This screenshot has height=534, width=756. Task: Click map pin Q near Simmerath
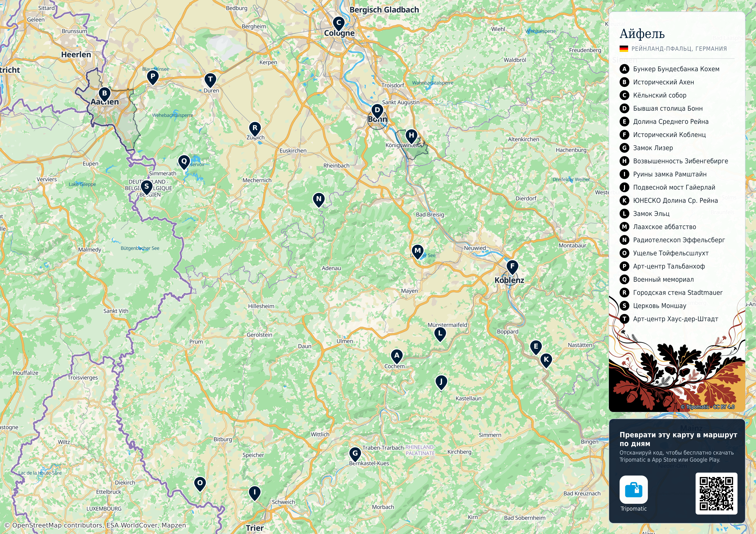tap(184, 162)
